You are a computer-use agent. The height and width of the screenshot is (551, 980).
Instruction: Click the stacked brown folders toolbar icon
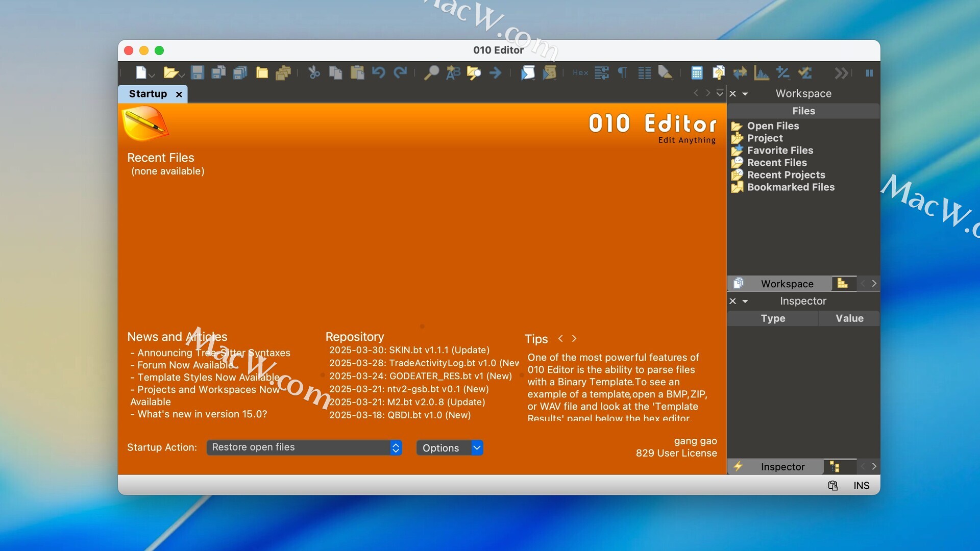pos(283,73)
